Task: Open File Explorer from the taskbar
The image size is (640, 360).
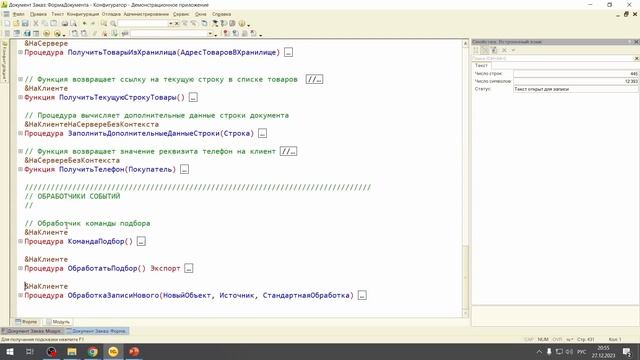Action: [72, 351]
